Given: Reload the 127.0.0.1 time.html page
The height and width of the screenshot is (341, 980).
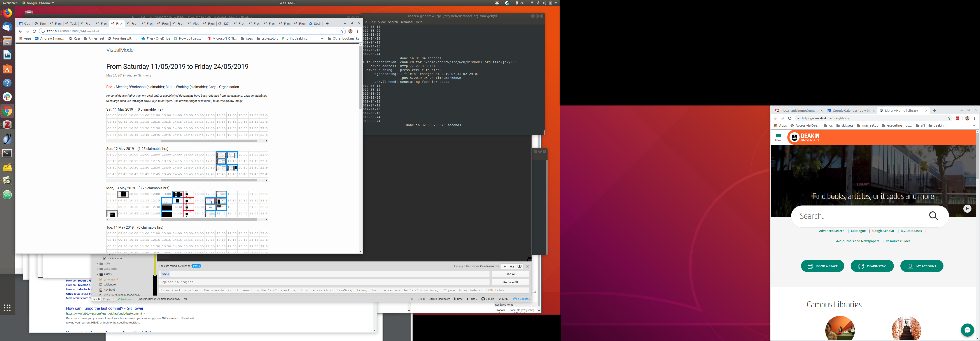Looking at the screenshot, I should (34, 31).
